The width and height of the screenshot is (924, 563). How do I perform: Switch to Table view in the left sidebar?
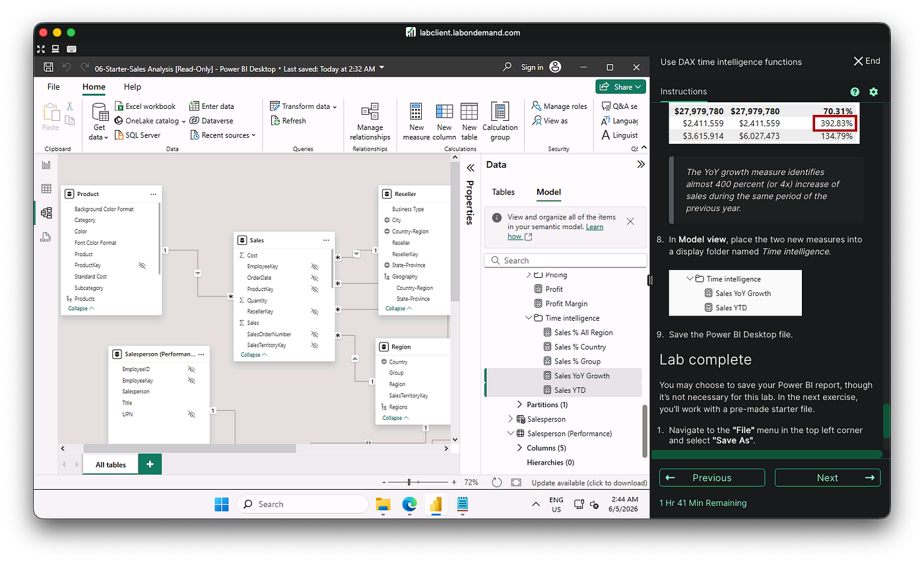coord(46,189)
